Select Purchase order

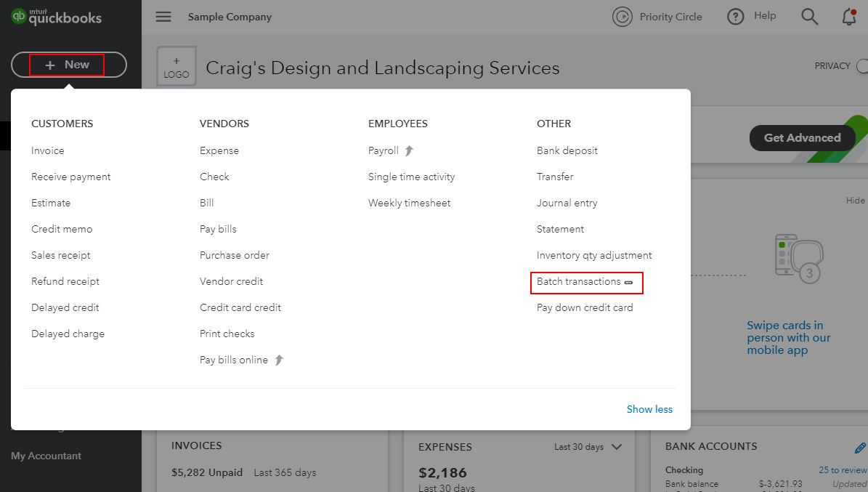[235, 255]
